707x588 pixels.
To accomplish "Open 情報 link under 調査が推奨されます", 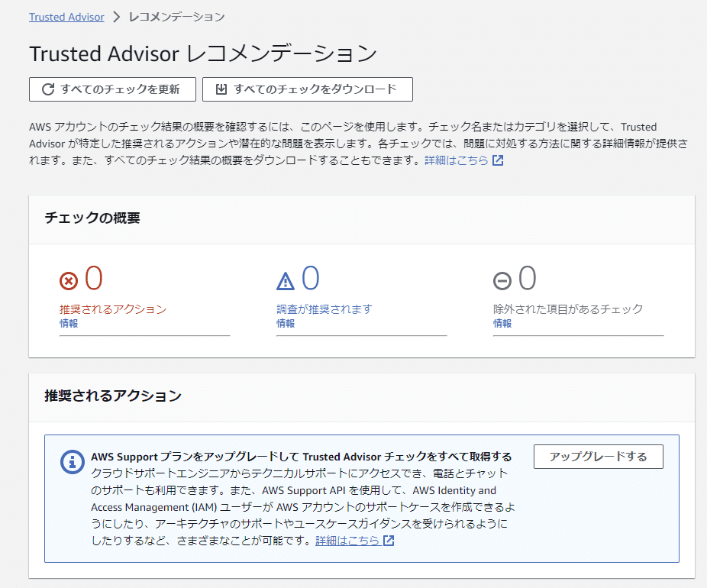I will click(286, 323).
